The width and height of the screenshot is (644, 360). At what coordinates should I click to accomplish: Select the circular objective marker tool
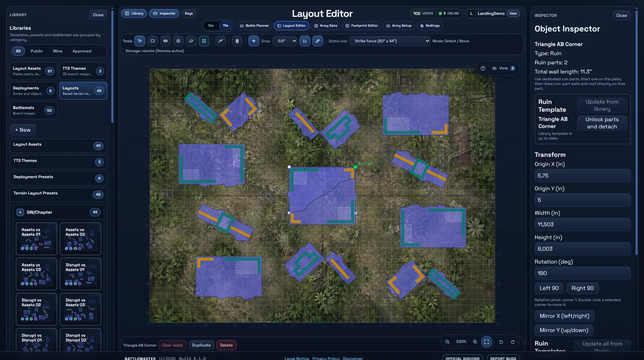tap(178, 41)
